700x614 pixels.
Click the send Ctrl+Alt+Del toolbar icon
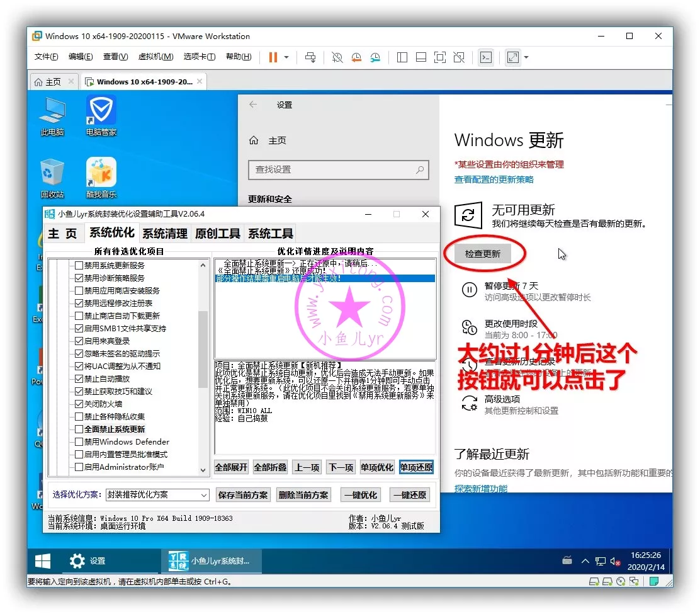pyautogui.click(x=310, y=57)
